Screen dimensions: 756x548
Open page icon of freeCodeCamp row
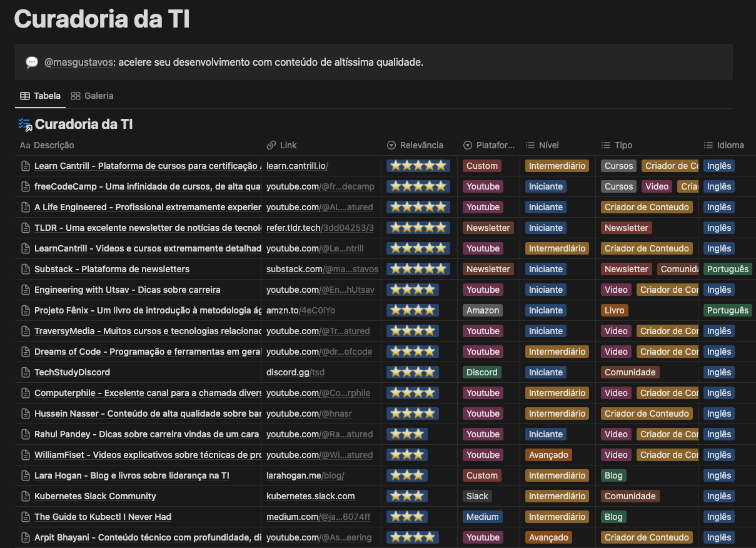[26, 186]
